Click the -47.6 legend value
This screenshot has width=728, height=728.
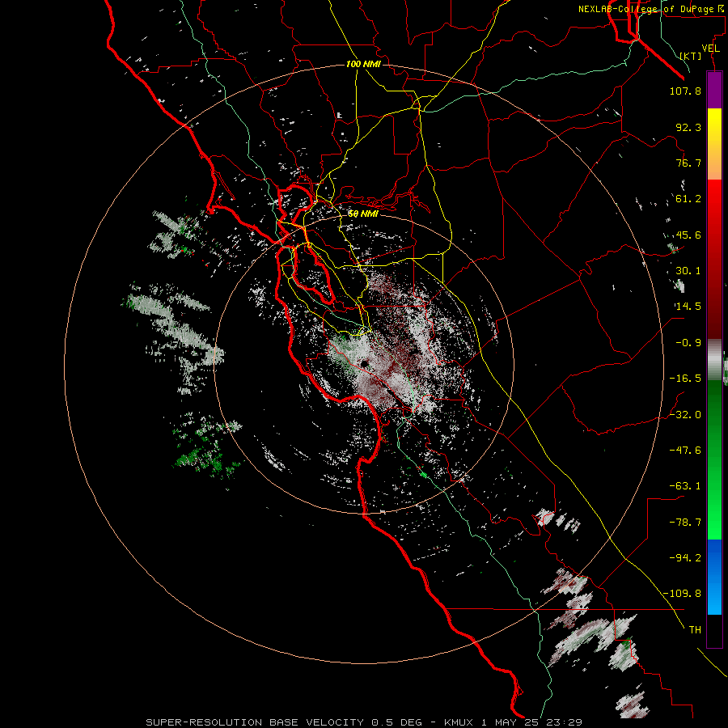685,451
